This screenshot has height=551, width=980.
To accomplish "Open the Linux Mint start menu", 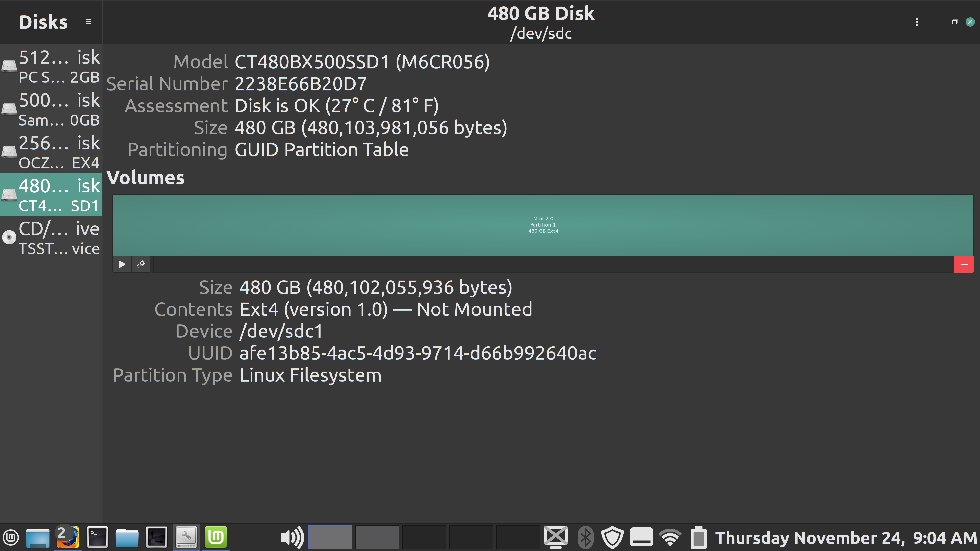I will coord(11,537).
